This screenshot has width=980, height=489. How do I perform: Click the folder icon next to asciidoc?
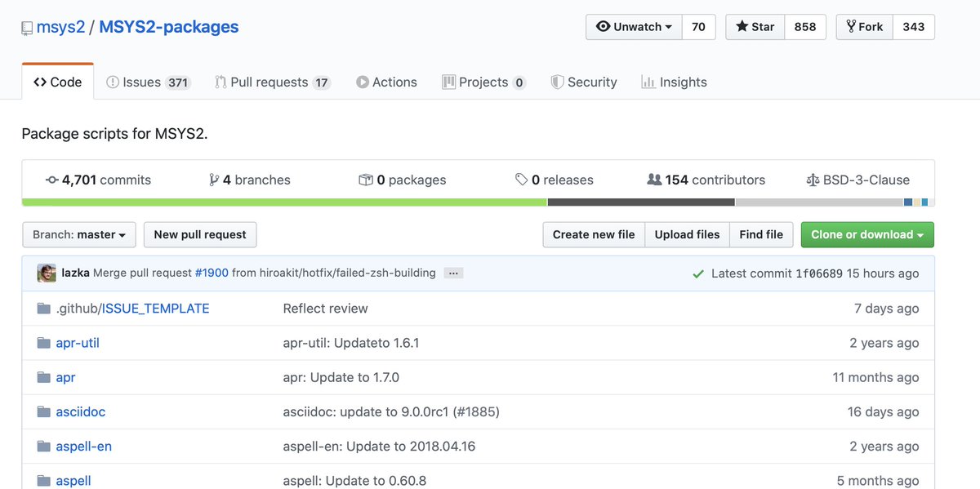tap(44, 411)
